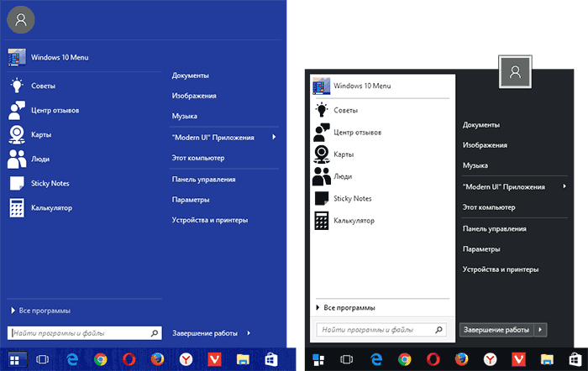Image resolution: width=588 pixels, height=371 pixels.
Task: Open Opera on dark taskbar
Action: (433, 360)
